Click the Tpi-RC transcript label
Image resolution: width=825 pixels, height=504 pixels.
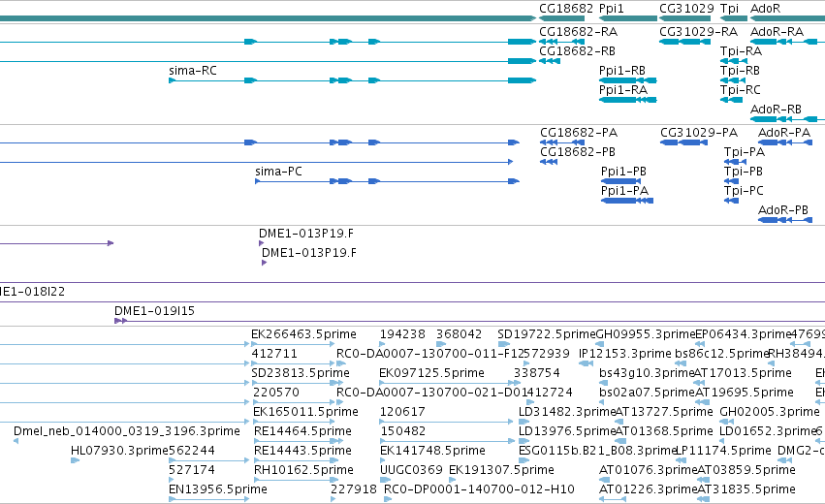coord(741,90)
